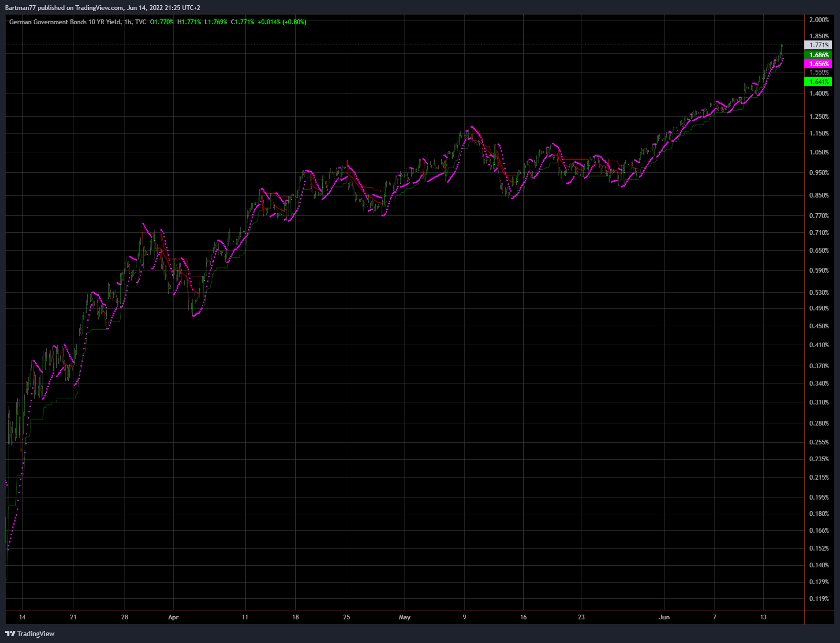This screenshot has height=643, width=840.
Task: Click the TradingView logo at bottom
Action: (30, 634)
